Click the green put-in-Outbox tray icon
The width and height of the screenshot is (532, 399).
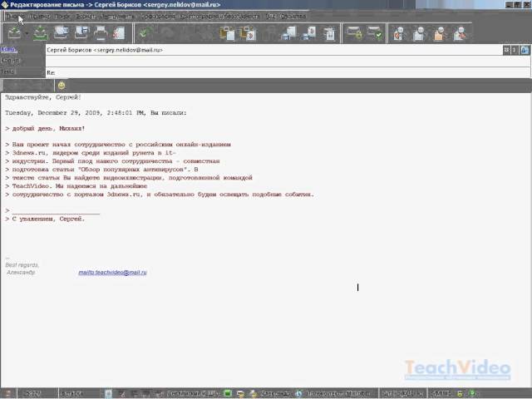point(41,33)
